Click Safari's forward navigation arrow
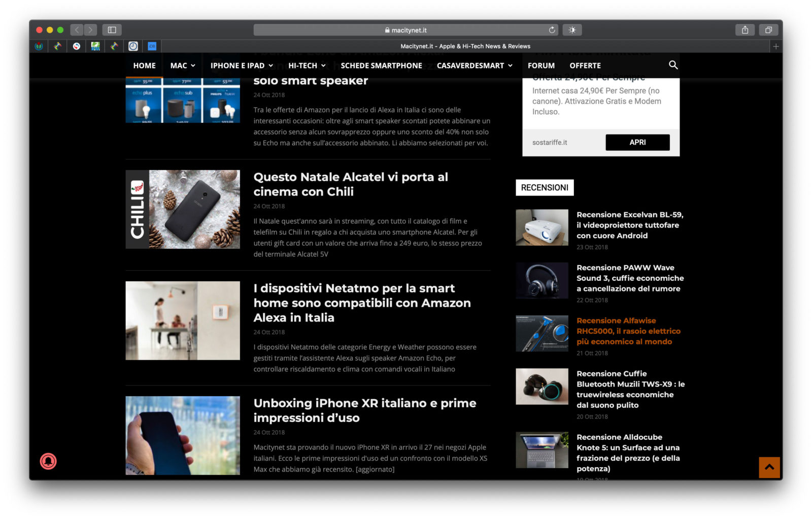812x519 pixels. click(x=90, y=30)
